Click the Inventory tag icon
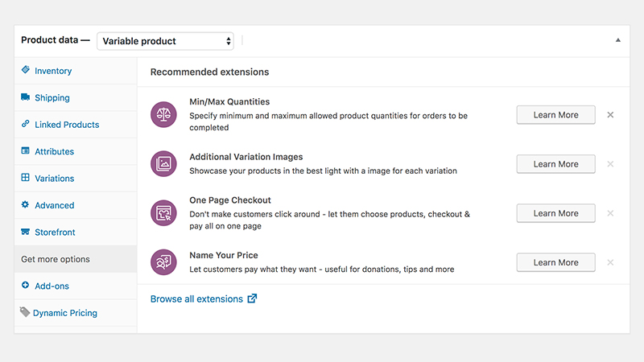 26,70
